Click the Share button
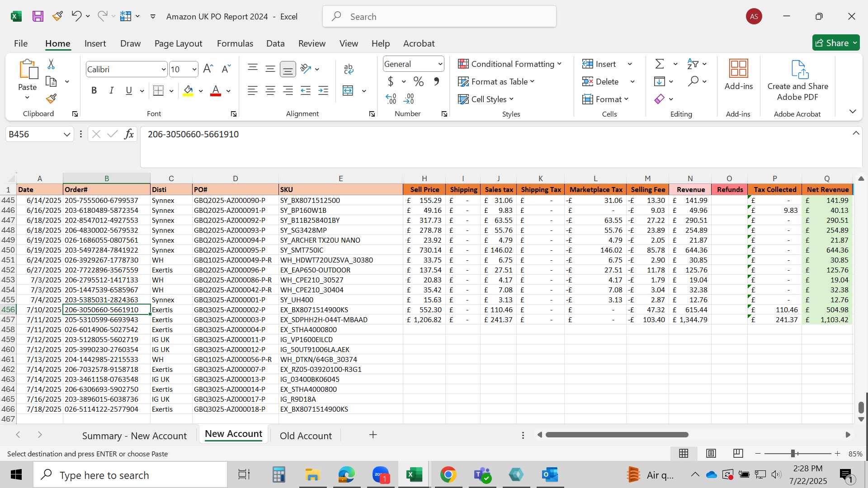The height and width of the screenshot is (488, 868). pos(836,43)
